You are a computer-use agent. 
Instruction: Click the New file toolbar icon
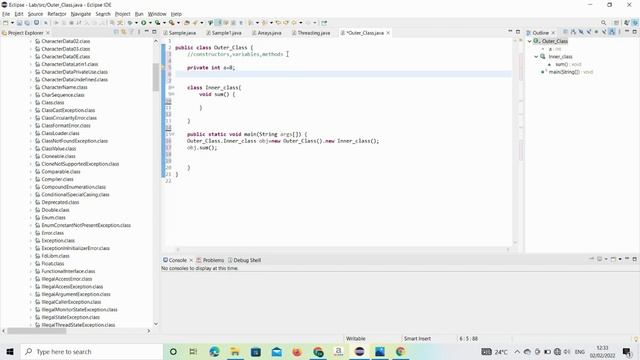click(x=5, y=23)
